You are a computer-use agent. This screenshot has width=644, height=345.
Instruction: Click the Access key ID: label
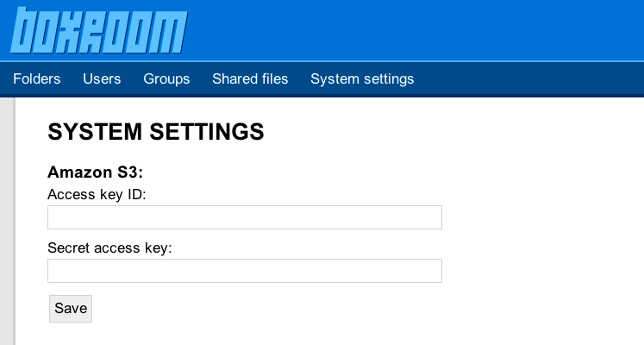97,194
